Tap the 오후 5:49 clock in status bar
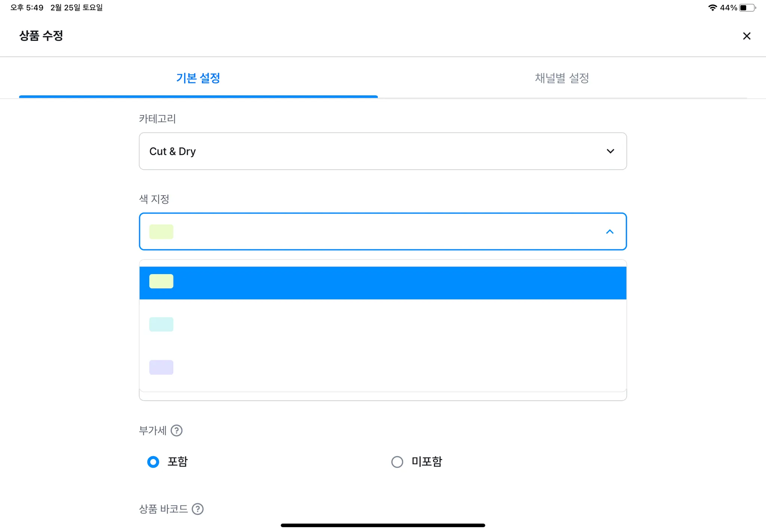 (x=27, y=7)
